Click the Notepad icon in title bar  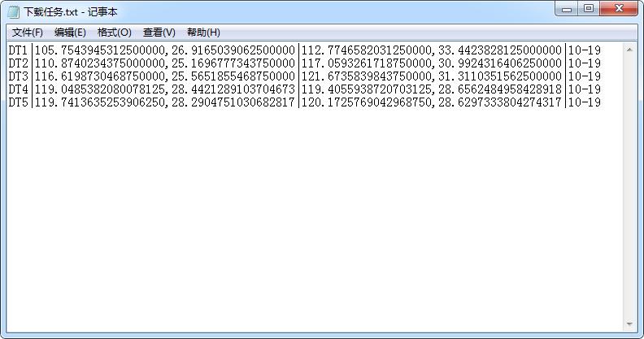pos(14,11)
